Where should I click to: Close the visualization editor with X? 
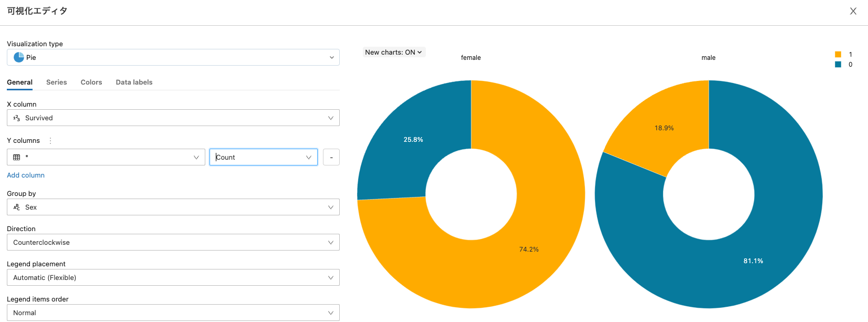point(853,11)
